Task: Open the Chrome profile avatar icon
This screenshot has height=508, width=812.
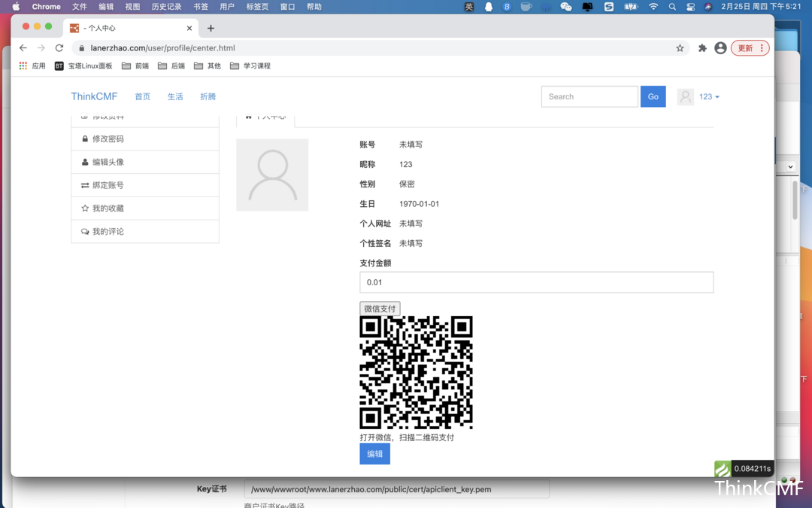Action: 720,48
